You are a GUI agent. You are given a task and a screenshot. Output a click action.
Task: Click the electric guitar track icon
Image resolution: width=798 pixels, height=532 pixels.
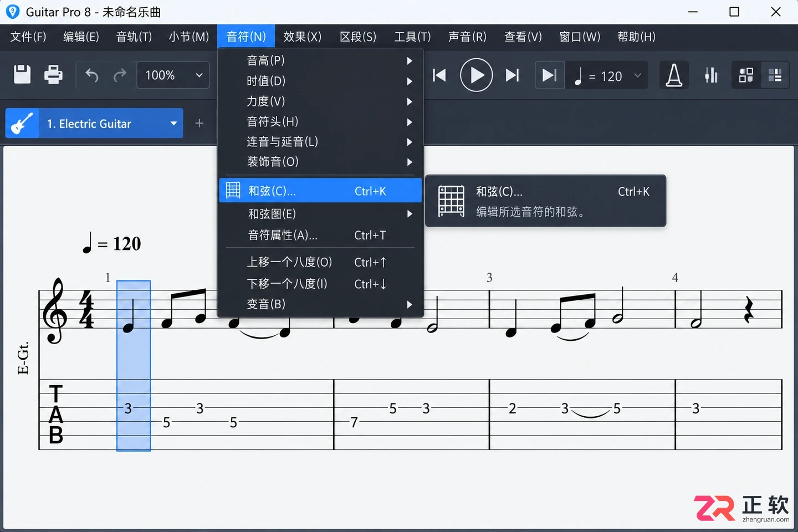pos(22,123)
